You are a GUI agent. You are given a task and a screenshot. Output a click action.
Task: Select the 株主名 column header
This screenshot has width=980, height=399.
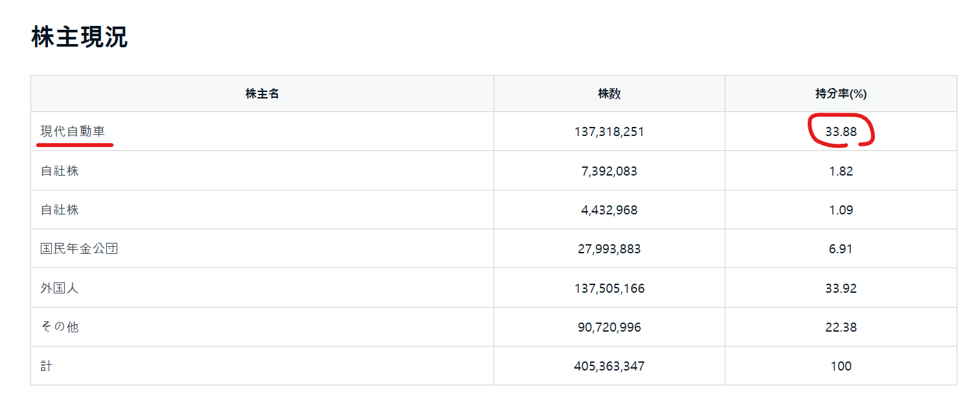(x=262, y=94)
